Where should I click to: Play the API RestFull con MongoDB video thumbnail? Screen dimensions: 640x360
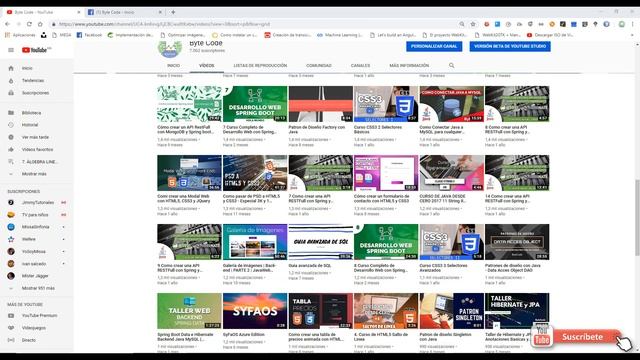click(189, 104)
